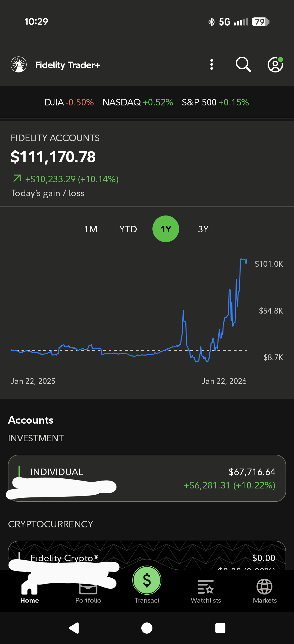Tap the $67,716.64 account balance

pos(252,472)
